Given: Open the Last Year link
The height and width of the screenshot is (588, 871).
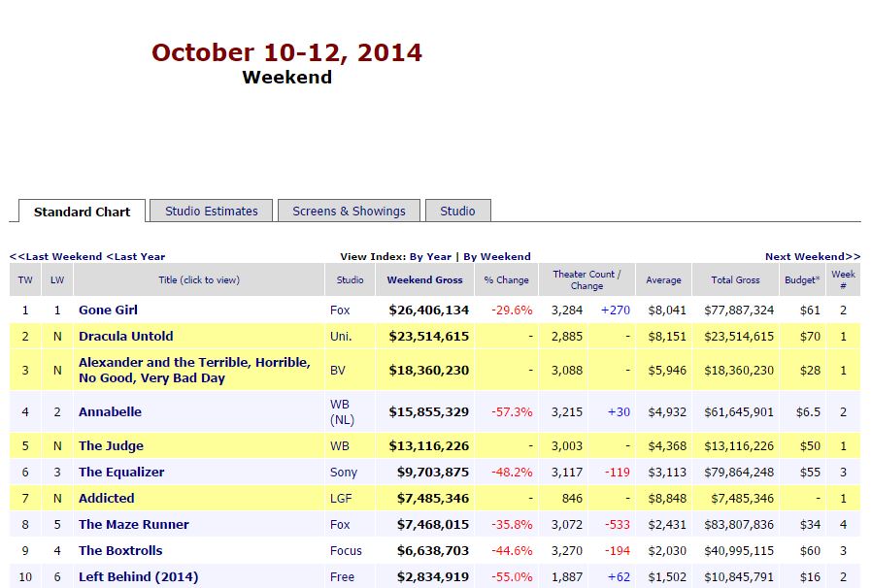Looking at the screenshot, I should coord(136,256).
